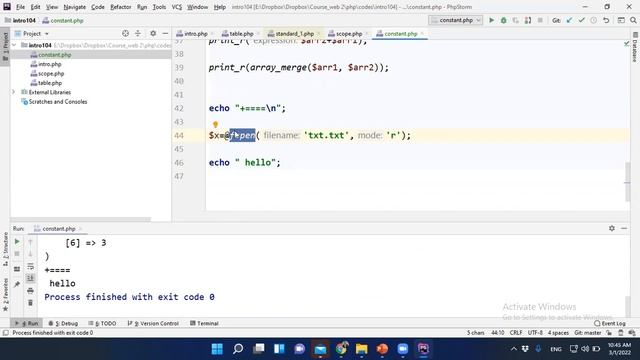Open the Terminal tool window

[204, 323]
